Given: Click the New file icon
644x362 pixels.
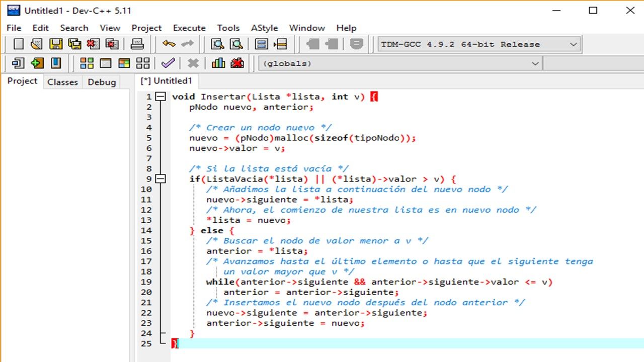Looking at the screenshot, I should click(19, 44).
